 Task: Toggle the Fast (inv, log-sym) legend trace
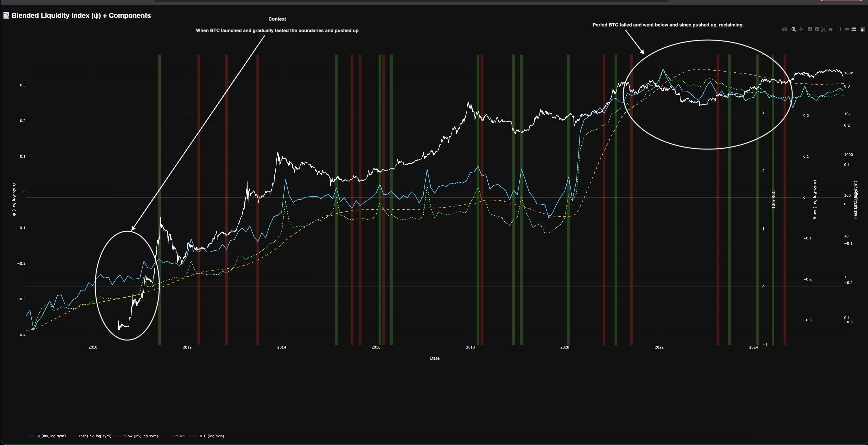tap(90, 436)
